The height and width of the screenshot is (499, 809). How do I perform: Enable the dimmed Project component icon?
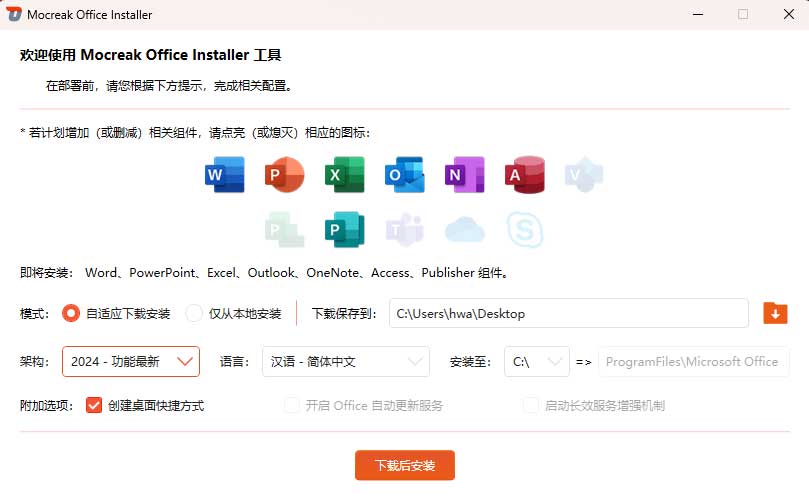tap(284, 230)
